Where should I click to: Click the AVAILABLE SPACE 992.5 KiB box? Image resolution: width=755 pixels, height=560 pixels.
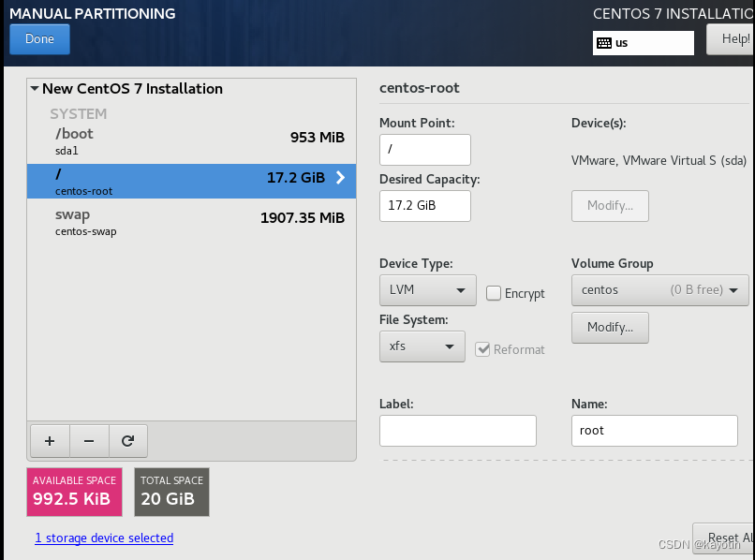[x=75, y=492]
